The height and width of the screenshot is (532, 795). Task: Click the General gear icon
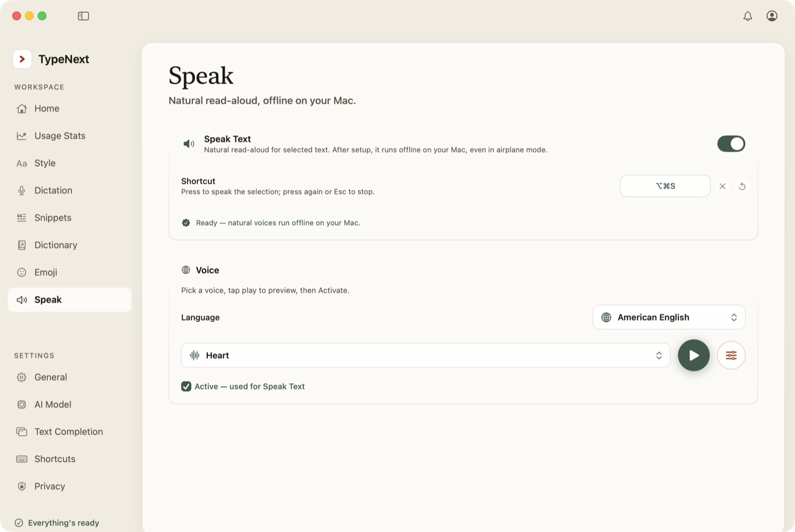(x=22, y=377)
